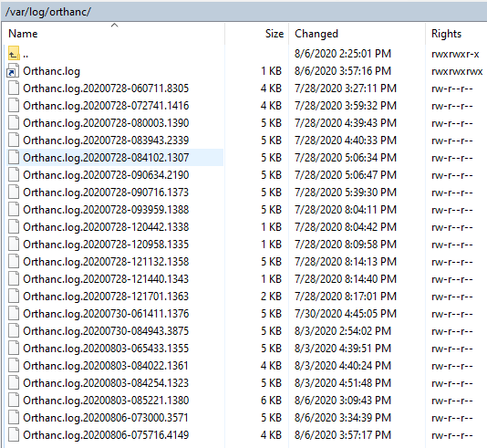Toggle the sort direction arrow above Name
Image resolution: width=487 pixels, height=448 pixels.
pos(114,26)
